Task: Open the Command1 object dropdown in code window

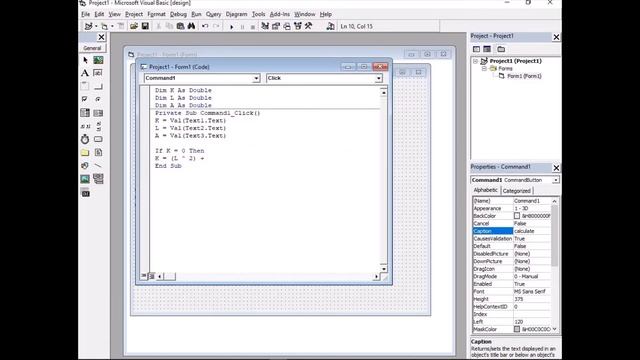Action: coord(256,78)
